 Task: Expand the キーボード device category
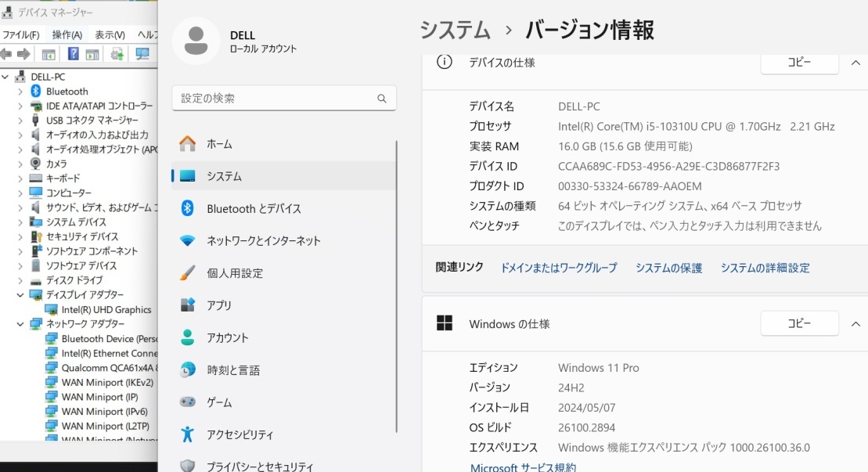coord(20,178)
